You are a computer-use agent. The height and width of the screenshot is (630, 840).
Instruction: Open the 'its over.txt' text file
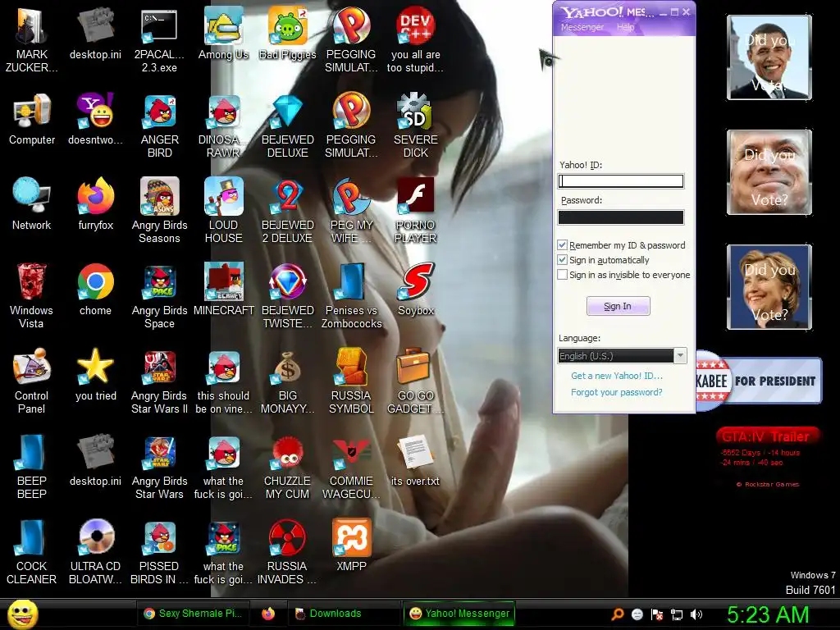pyautogui.click(x=415, y=459)
